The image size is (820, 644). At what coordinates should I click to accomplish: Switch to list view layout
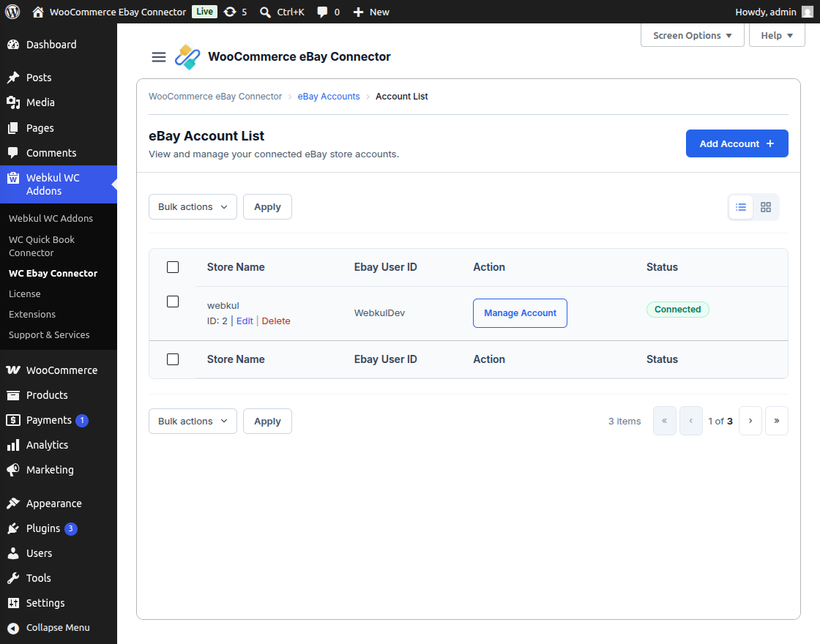(741, 207)
